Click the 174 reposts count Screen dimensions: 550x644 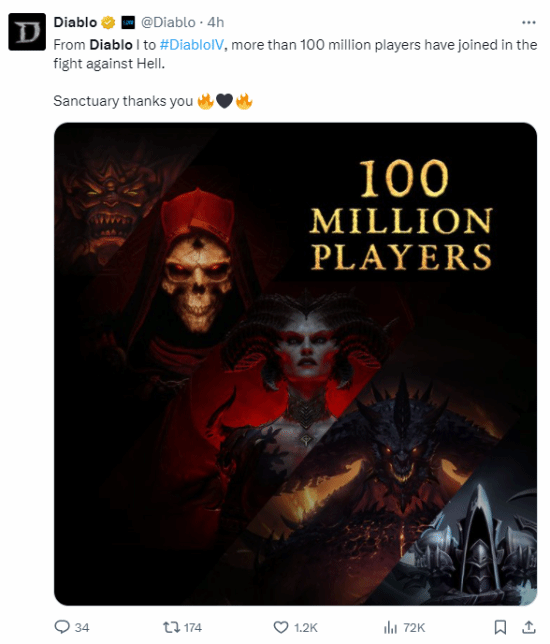[193, 628]
